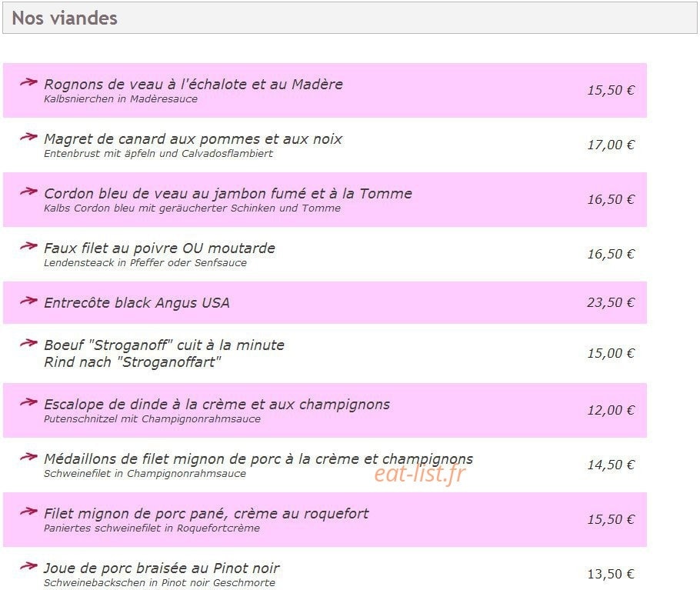Click the 23,50 € price
This screenshot has width=700, height=590.
click(x=611, y=302)
